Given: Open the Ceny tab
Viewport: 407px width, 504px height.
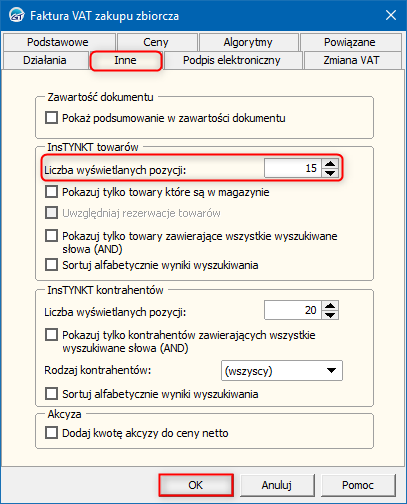Looking at the screenshot, I should (156, 42).
